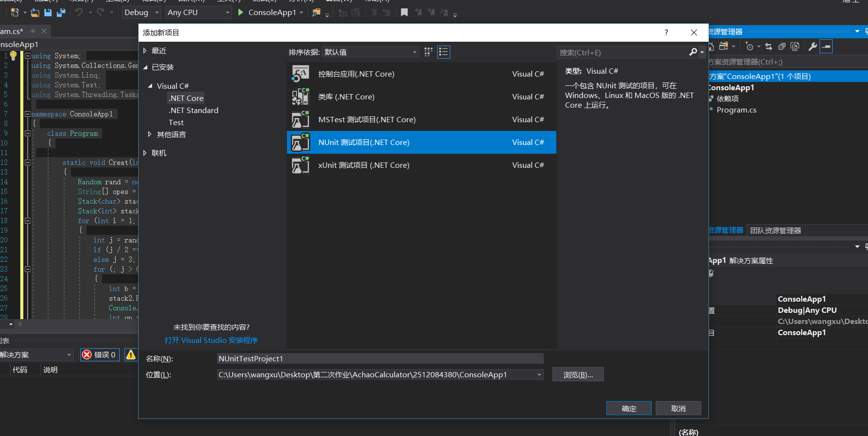This screenshot has width=868, height=436.
Task: Confirm with the 确定 button
Action: pyautogui.click(x=629, y=408)
